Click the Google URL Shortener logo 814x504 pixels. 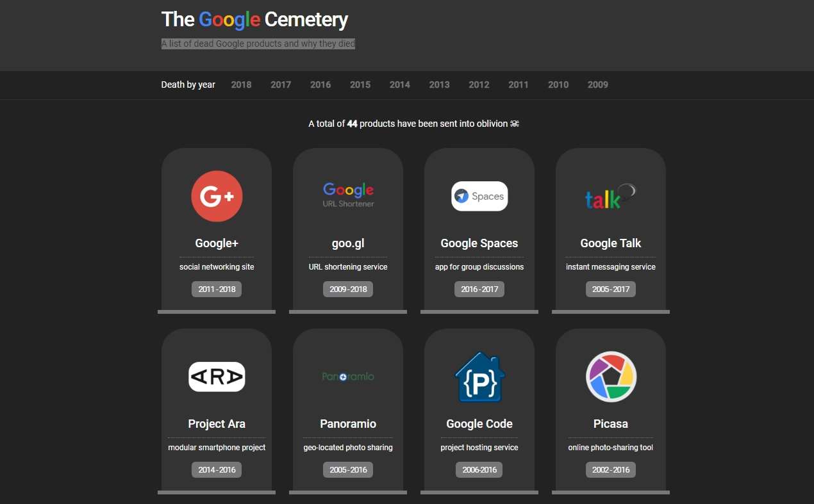tap(348, 195)
